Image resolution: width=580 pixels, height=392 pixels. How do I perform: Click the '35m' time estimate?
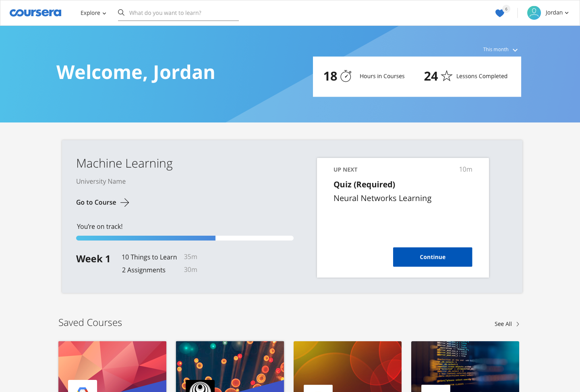tap(191, 257)
